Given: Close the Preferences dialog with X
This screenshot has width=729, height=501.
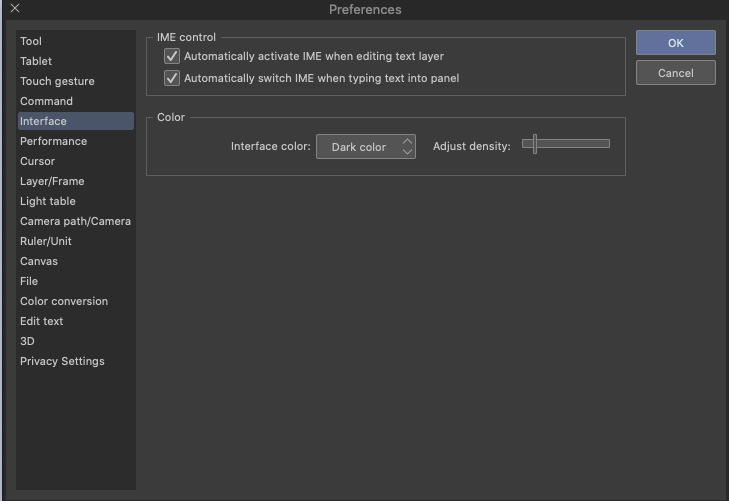Looking at the screenshot, I should 15,8.
